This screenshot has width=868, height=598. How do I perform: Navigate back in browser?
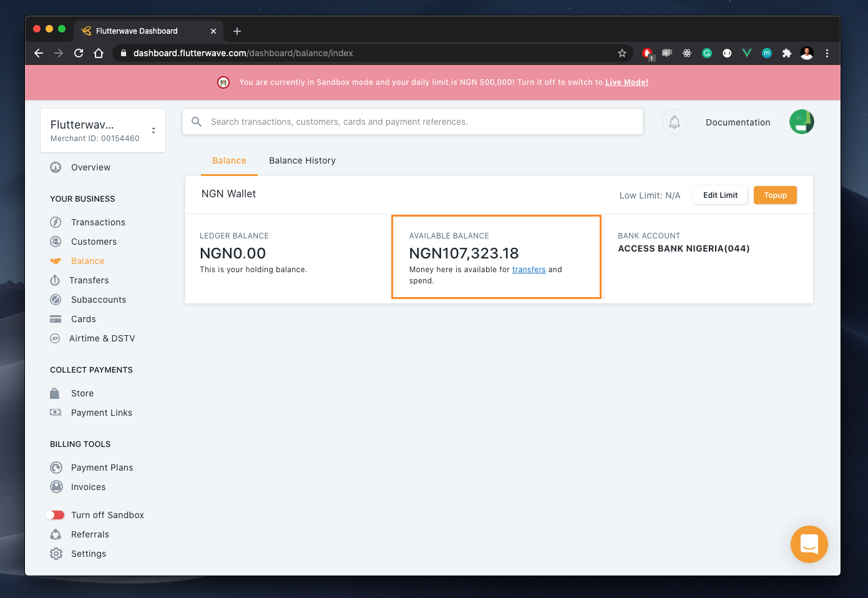pos(39,53)
